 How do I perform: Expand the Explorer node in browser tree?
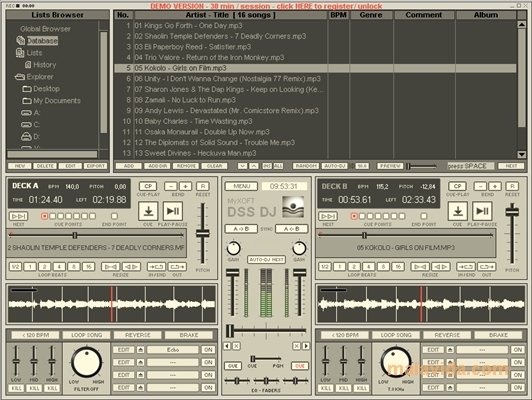tap(34, 77)
